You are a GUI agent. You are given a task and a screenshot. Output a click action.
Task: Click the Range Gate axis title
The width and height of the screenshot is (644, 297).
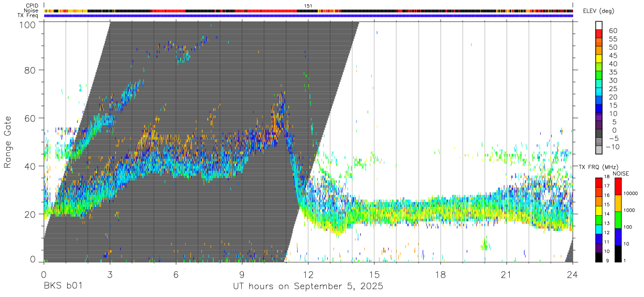pos(8,141)
